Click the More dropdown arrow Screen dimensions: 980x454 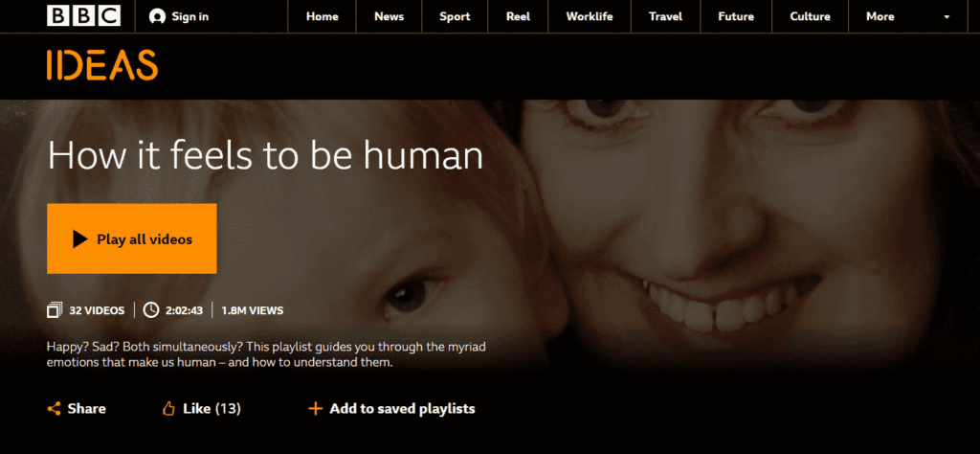pos(947,17)
